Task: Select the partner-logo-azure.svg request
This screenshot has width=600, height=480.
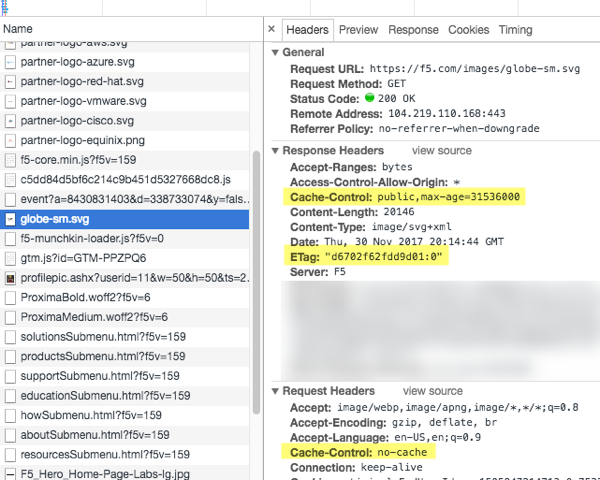Action: [124, 62]
